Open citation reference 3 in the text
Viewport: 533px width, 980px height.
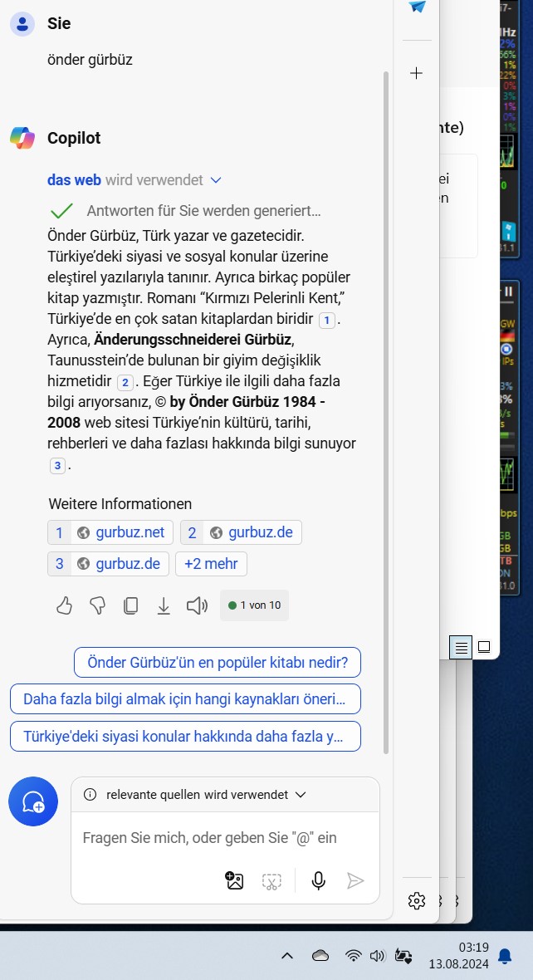57,466
